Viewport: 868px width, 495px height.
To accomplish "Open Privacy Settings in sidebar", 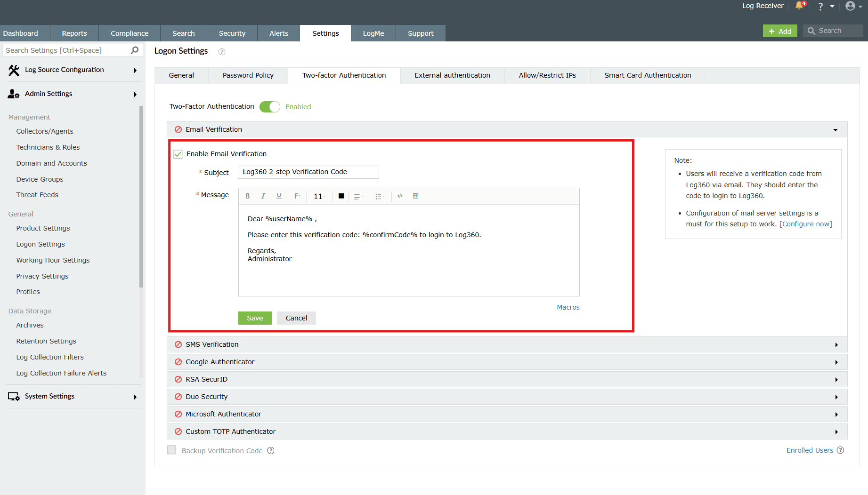I will click(x=42, y=276).
